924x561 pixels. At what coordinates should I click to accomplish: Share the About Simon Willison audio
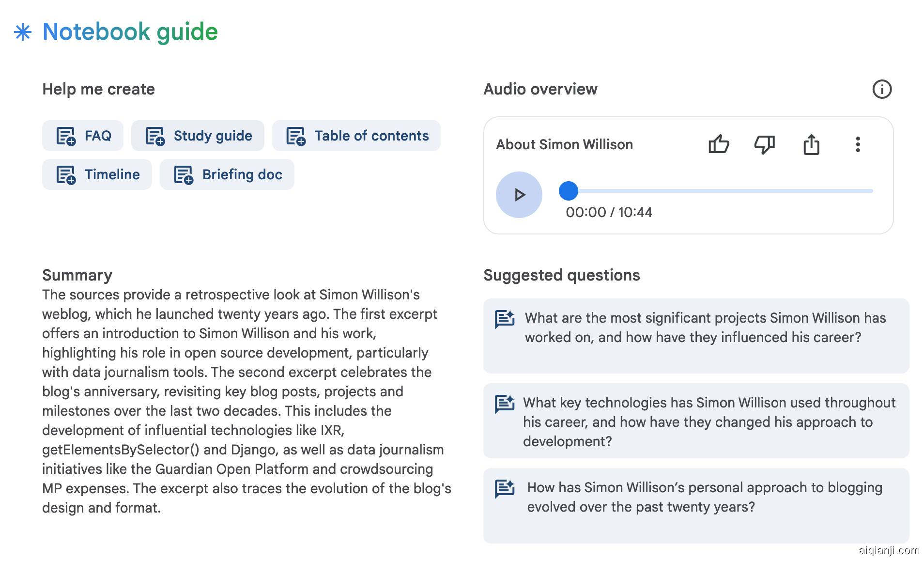pyautogui.click(x=811, y=144)
